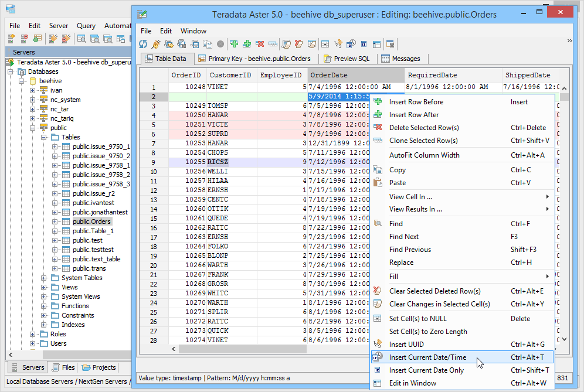The image size is (584, 392).
Task: Click the toolbar Clear Selected Deleted Rows icon
Action: click(x=298, y=44)
